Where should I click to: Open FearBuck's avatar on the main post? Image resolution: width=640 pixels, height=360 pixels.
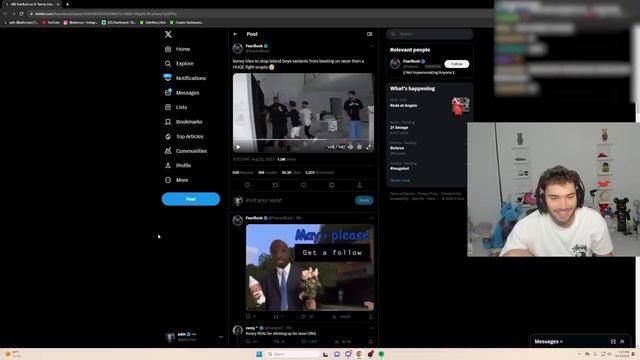tap(238, 49)
